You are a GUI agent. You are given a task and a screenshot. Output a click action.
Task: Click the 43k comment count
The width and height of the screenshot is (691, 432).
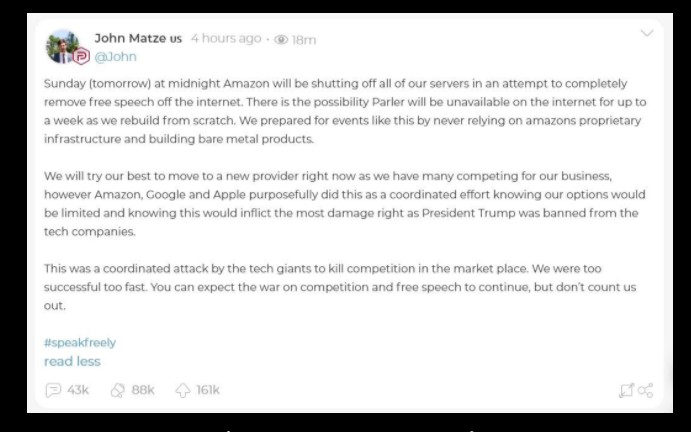pyautogui.click(x=78, y=390)
